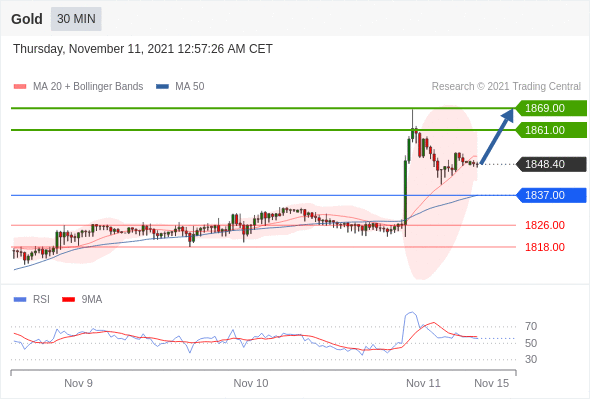This screenshot has height=400, width=590.
Task: Click the red 1826.00 support label
Action: point(545,225)
